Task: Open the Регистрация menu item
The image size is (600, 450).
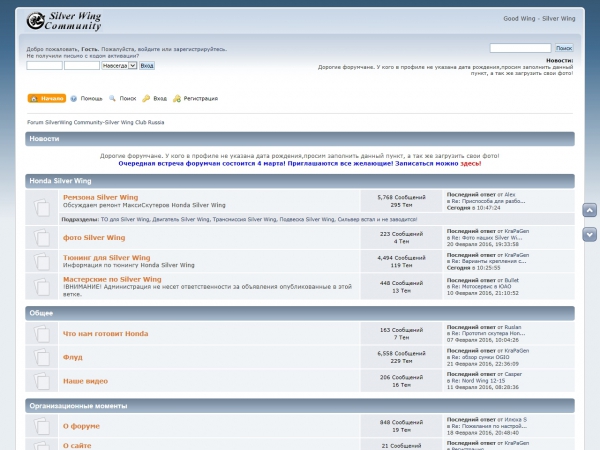Action: pos(195,98)
